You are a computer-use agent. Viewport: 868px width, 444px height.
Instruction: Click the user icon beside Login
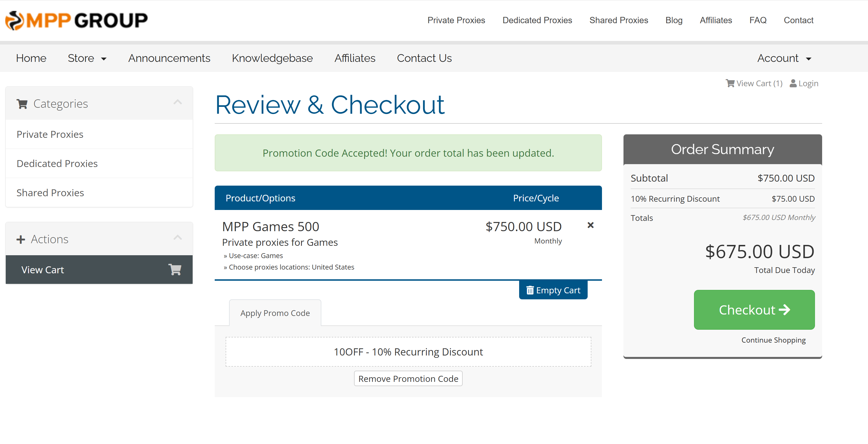coord(793,83)
